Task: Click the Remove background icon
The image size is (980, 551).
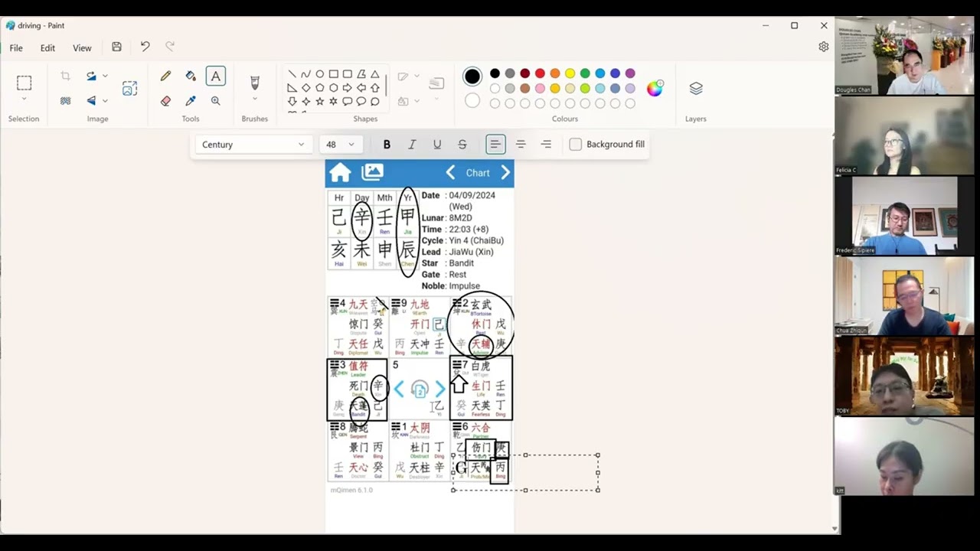Action: click(65, 101)
